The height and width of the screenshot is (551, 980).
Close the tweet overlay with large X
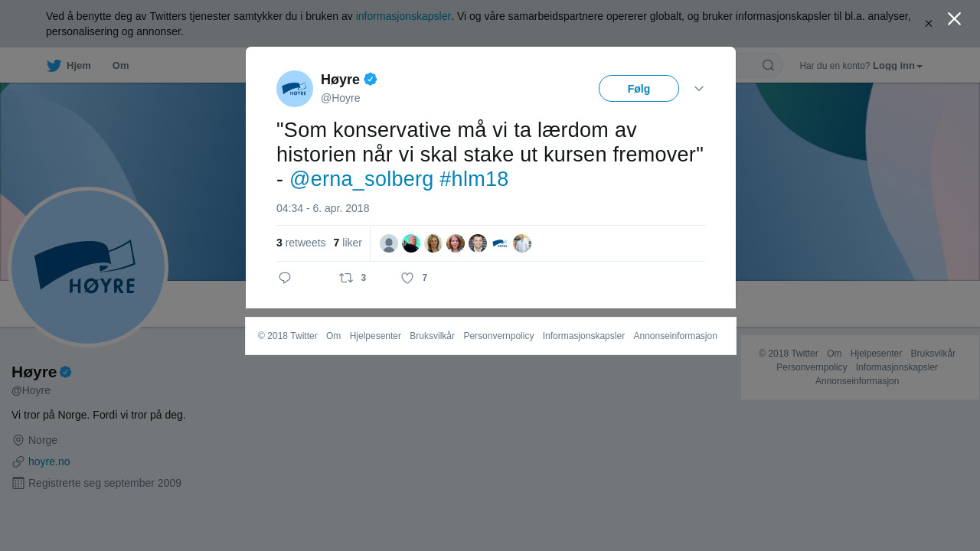(x=954, y=18)
